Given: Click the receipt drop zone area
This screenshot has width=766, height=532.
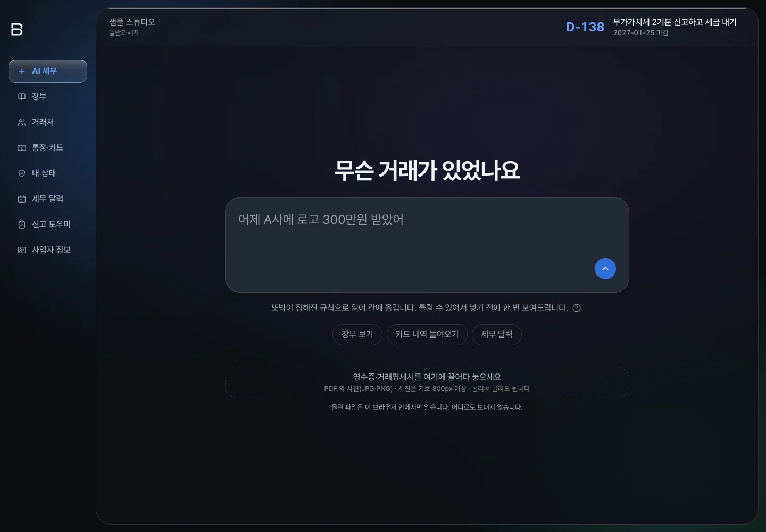Looking at the screenshot, I should tap(427, 383).
